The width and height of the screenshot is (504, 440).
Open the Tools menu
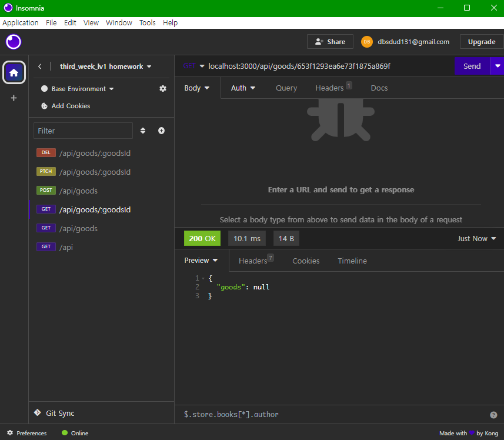[147, 23]
